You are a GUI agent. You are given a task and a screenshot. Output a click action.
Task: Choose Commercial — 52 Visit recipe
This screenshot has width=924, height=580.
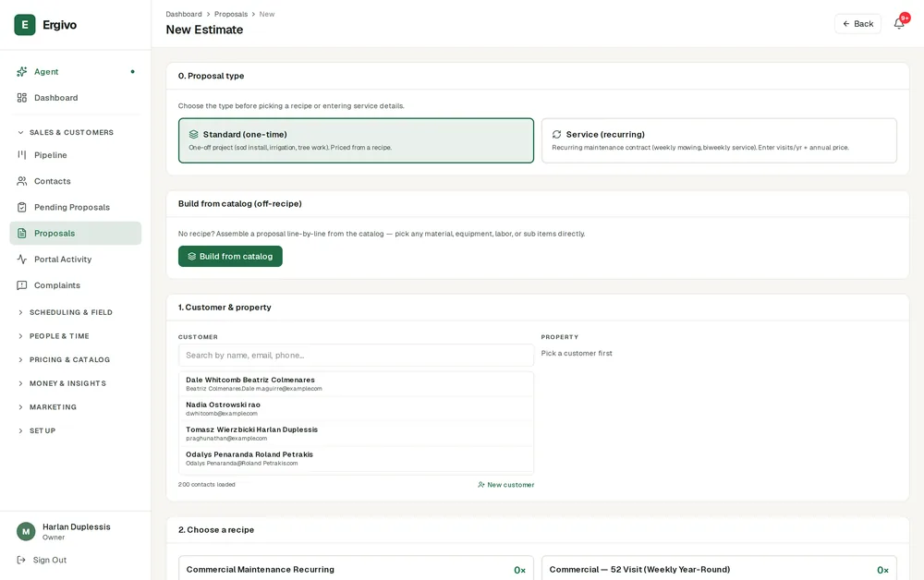[719, 569]
